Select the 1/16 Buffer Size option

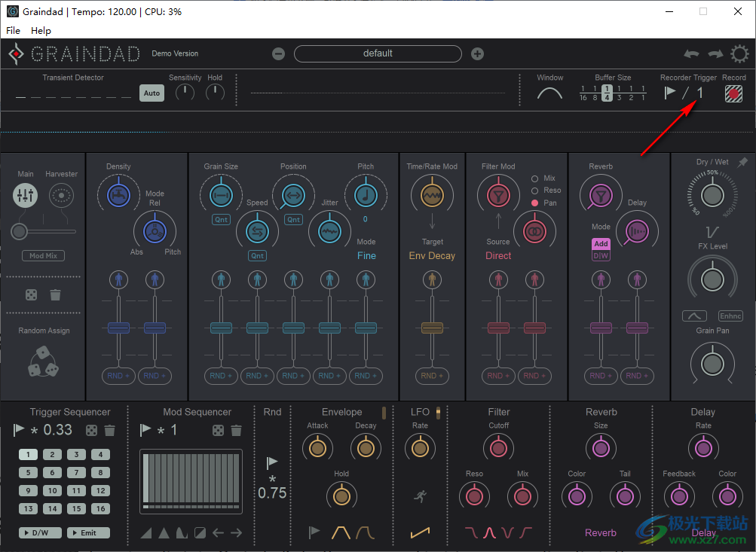(583, 93)
